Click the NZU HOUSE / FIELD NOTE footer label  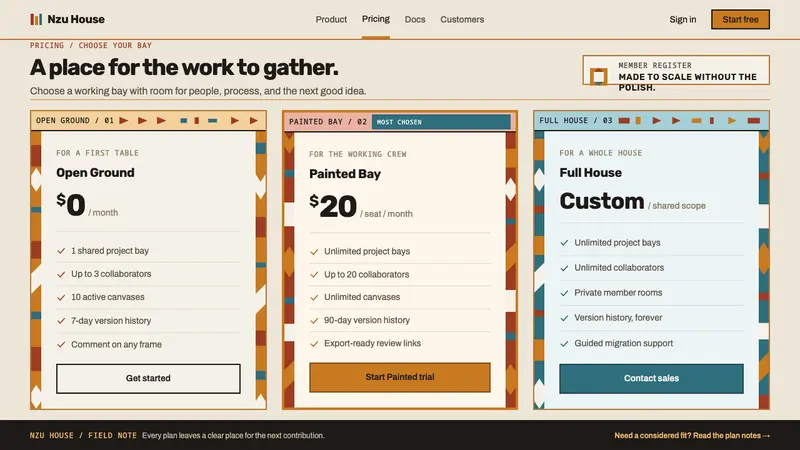click(83, 435)
